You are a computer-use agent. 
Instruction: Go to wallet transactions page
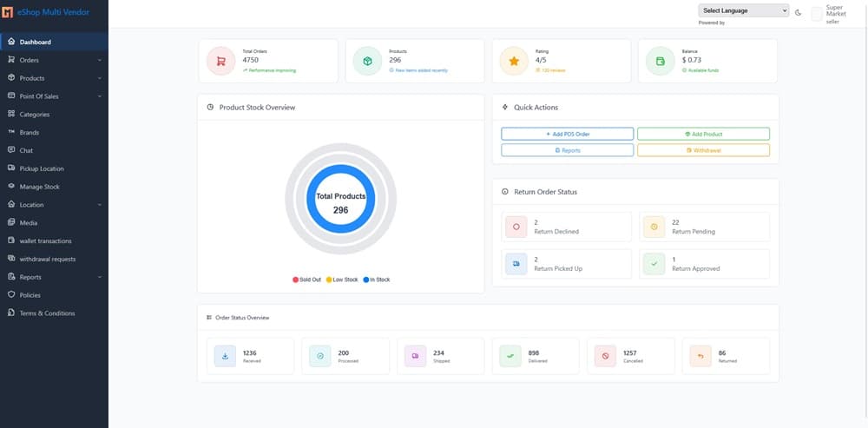pyautogui.click(x=45, y=240)
